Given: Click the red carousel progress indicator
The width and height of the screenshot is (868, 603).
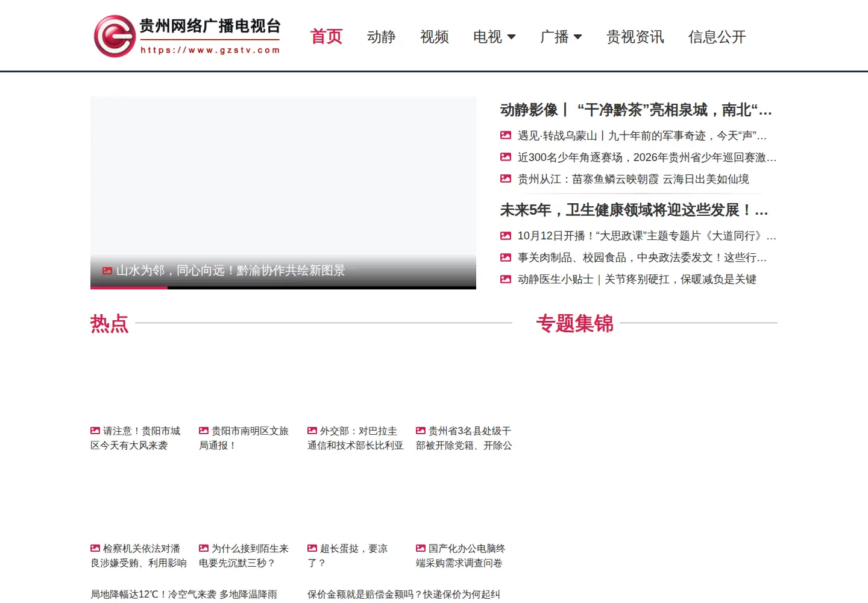Looking at the screenshot, I should click(x=129, y=288).
